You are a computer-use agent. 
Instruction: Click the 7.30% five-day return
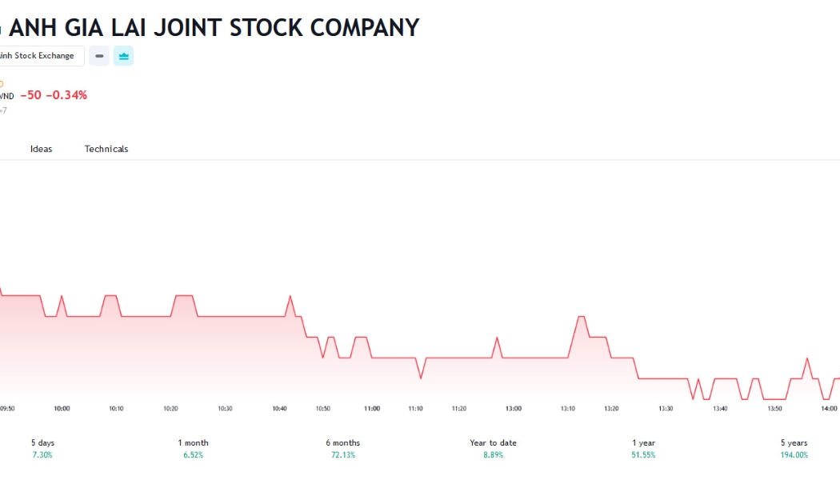(x=42, y=455)
